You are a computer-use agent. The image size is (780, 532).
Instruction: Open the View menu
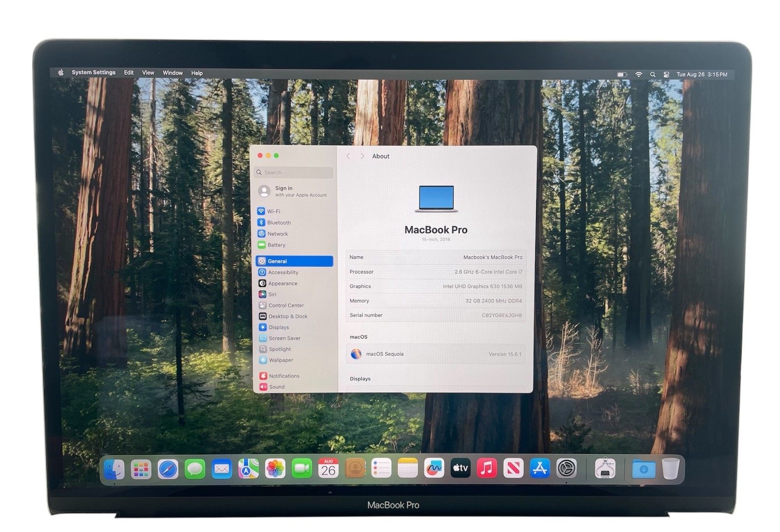tap(148, 73)
